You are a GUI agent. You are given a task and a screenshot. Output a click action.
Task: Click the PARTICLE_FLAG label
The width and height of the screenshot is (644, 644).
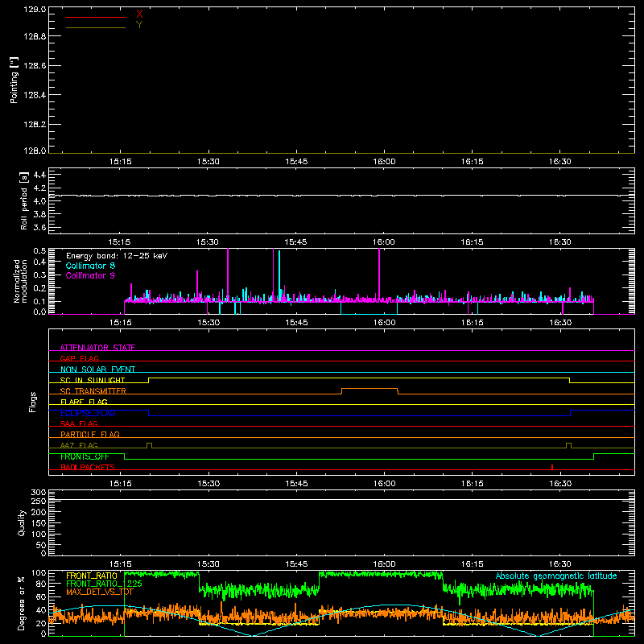[90, 434]
